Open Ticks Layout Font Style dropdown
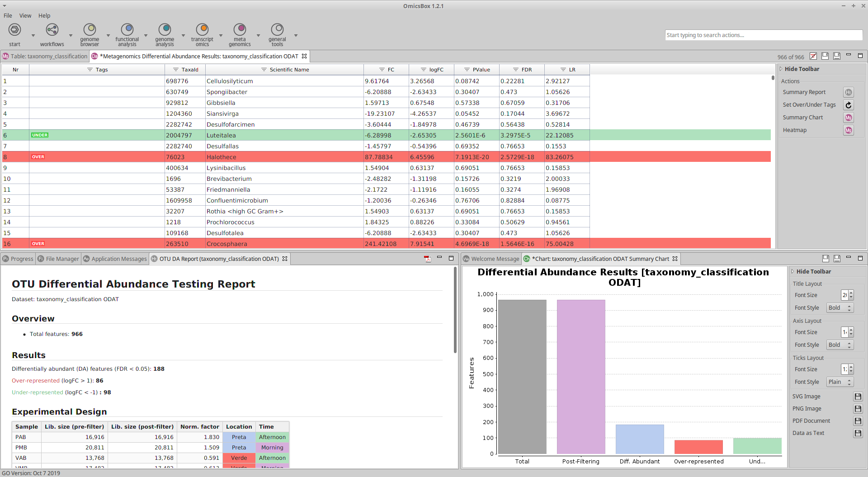Screen dimensions: 868x477 [840, 382]
